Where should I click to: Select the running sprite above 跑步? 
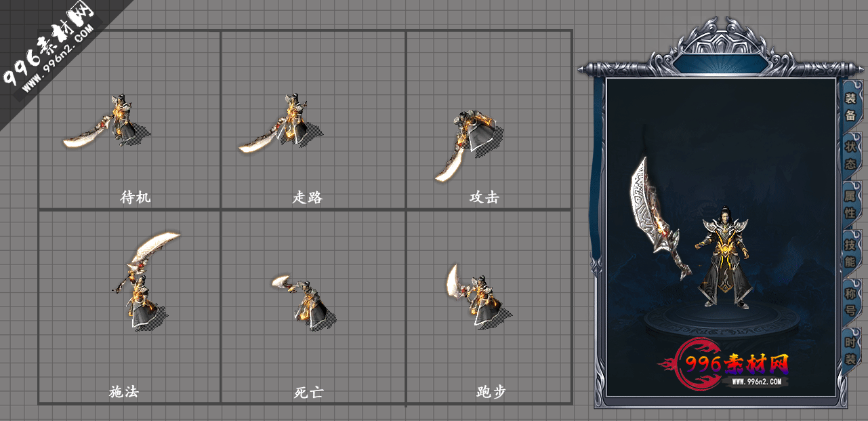pos(479,296)
